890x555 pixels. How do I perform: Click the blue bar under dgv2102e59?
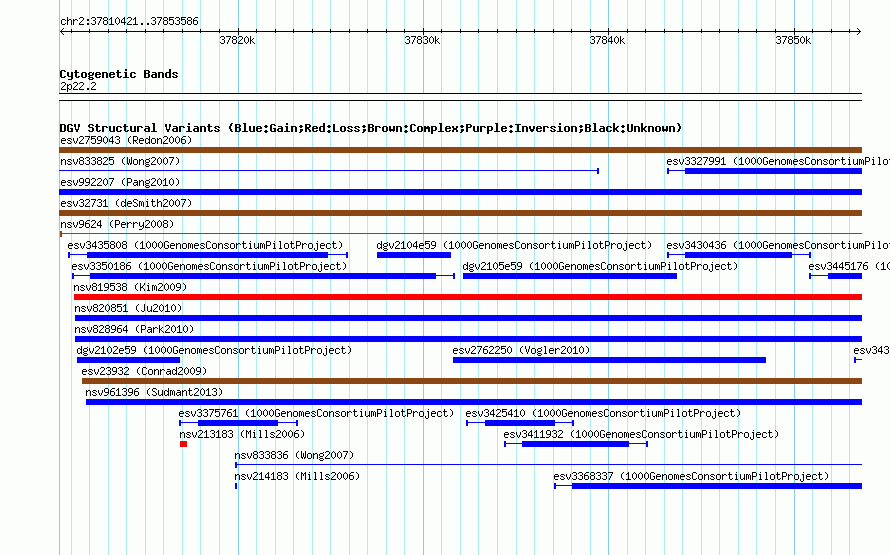(x=128, y=360)
